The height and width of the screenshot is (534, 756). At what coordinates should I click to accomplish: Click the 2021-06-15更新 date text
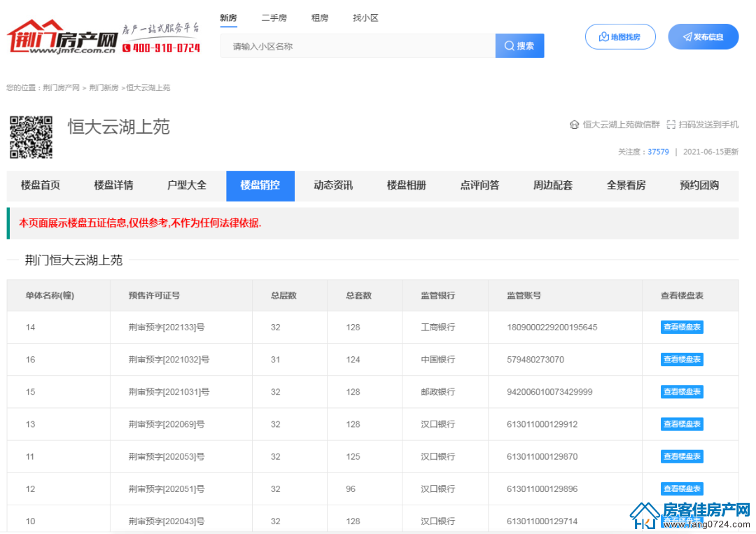[710, 152]
